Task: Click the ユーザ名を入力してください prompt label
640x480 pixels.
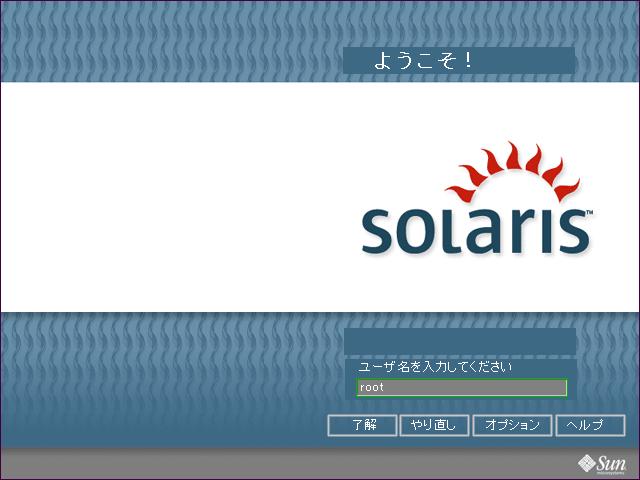Action: pyautogui.click(x=435, y=367)
